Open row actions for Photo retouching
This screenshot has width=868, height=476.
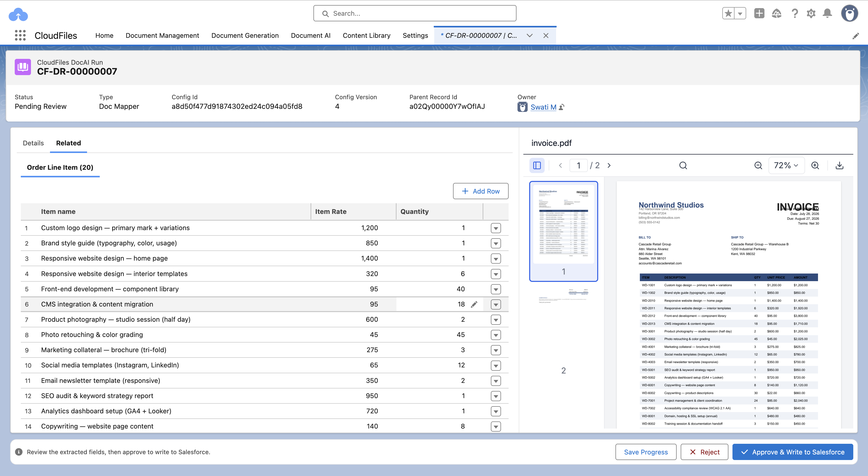tap(496, 335)
